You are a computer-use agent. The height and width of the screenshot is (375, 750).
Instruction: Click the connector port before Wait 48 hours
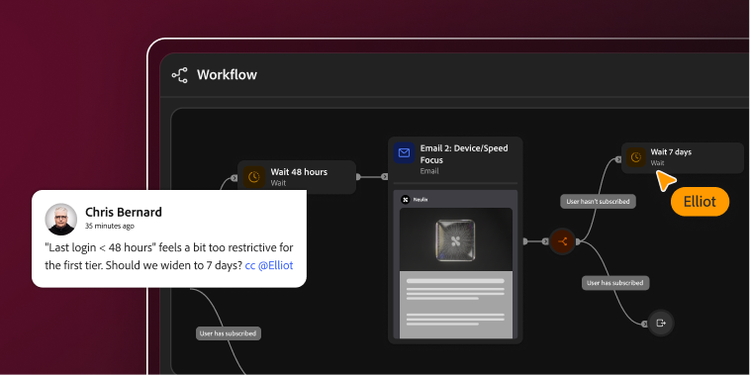click(234, 178)
